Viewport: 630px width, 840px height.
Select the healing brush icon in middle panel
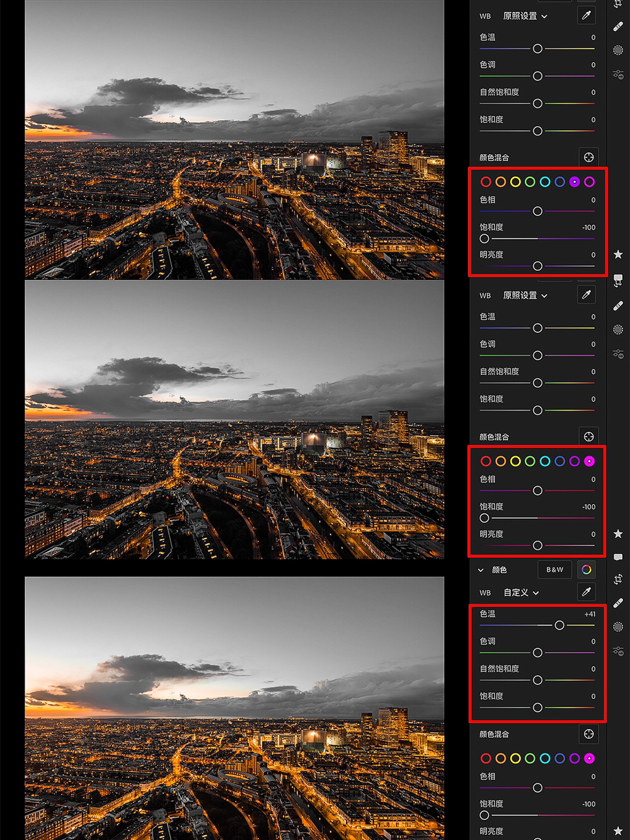coord(618,306)
